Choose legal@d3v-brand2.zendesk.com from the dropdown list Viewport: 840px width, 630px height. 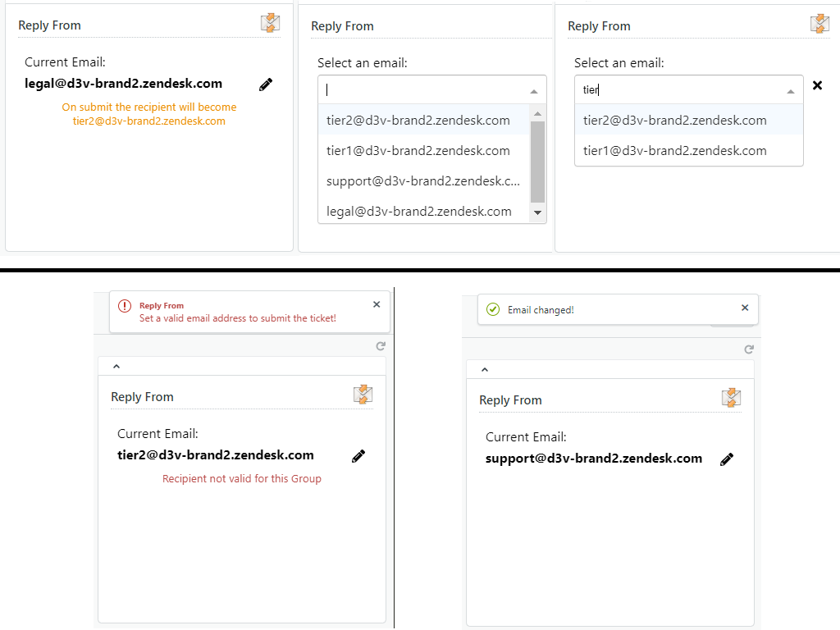click(419, 211)
